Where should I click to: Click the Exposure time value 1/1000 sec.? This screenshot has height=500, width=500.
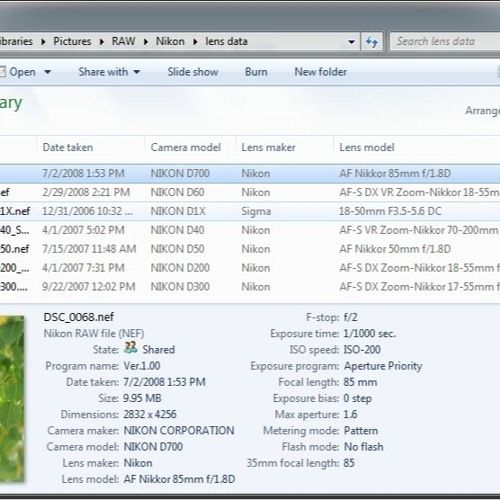(x=370, y=333)
